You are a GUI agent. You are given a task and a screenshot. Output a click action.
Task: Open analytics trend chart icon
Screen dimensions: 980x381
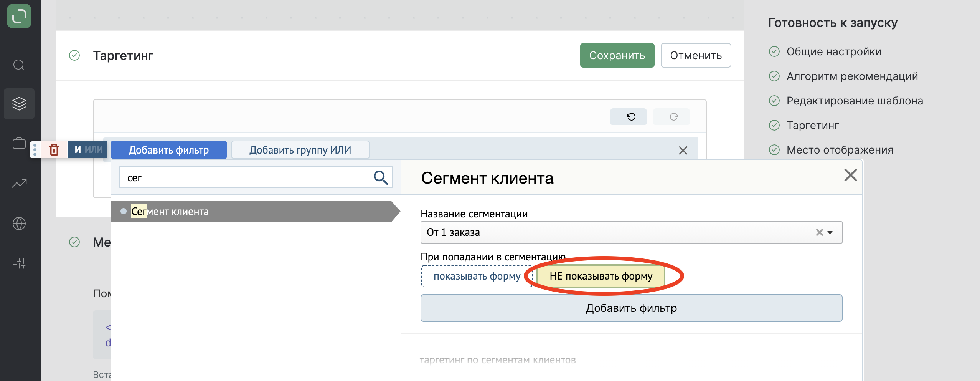(19, 184)
